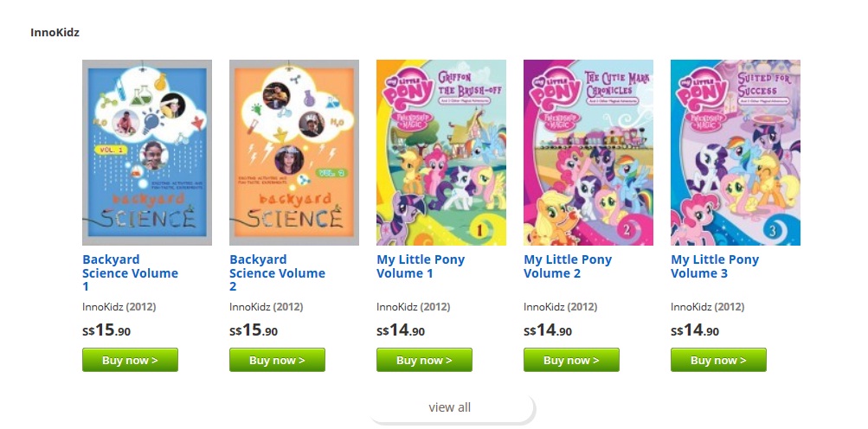
Task: Open the Backyard Science Volume 1 title link
Action: point(130,272)
